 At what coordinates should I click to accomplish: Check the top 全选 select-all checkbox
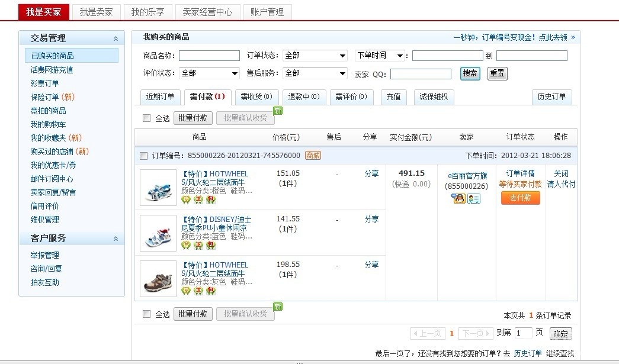click(x=147, y=118)
